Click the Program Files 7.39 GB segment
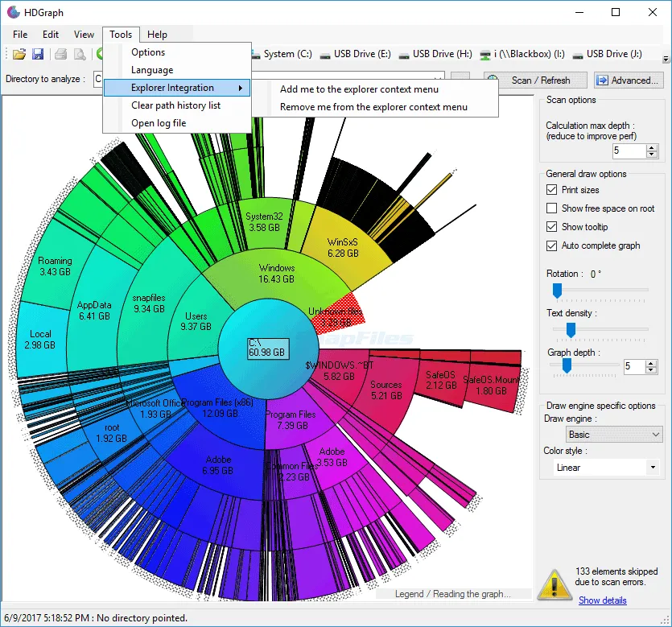Screen dimensions: 672x627 click(291, 420)
